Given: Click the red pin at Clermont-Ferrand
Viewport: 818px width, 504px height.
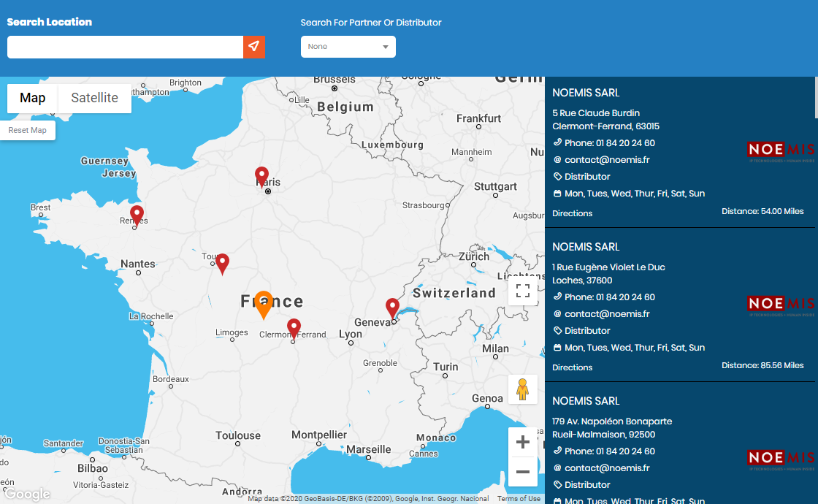Looking at the screenshot, I should [x=294, y=329].
